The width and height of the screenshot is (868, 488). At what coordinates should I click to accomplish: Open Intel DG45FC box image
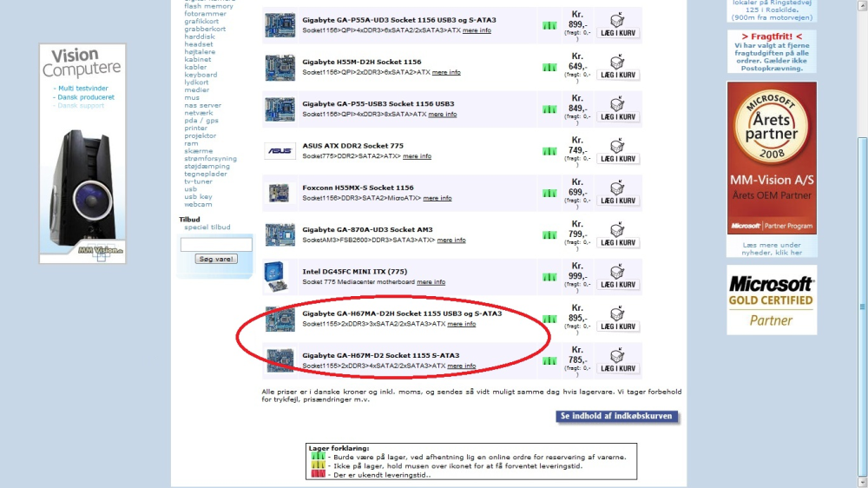[276, 276]
